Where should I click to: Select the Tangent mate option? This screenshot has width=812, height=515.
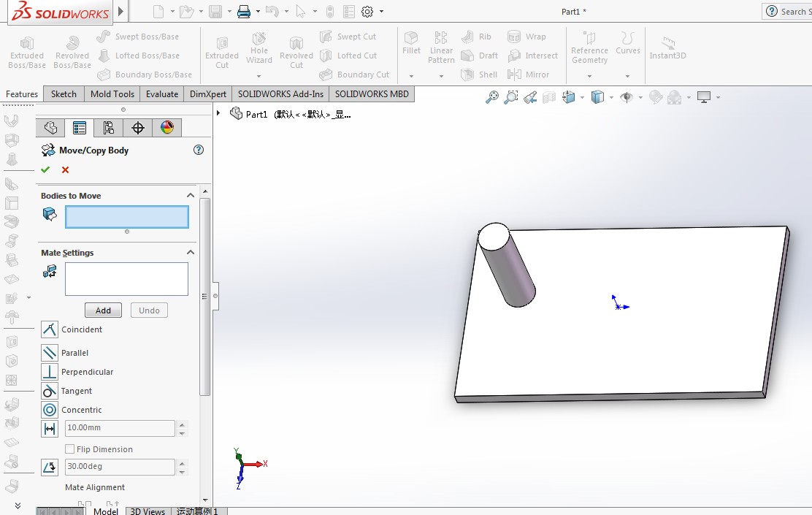tap(50, 391)
